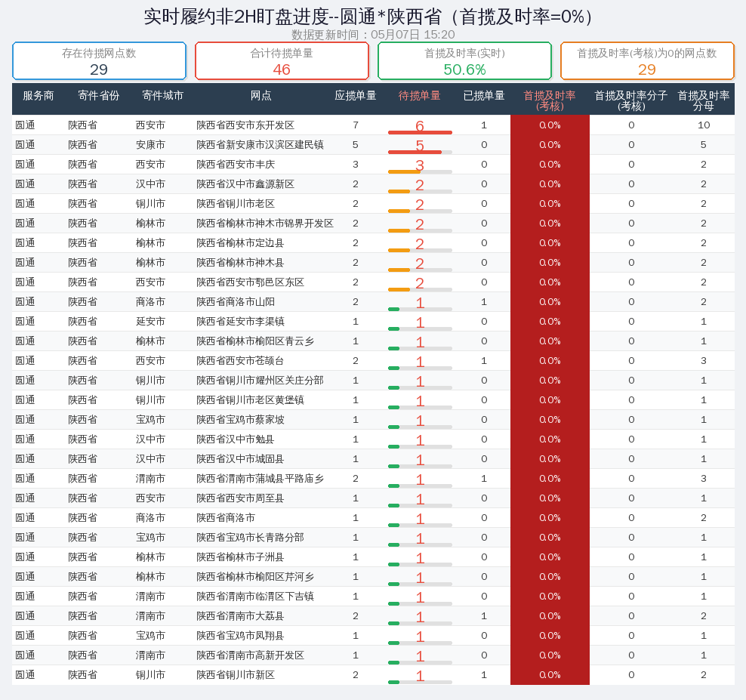The width and height of the screenshot is (746, 700).
Task: Click 安康市 city cell
Action: (x=150, y=145)
